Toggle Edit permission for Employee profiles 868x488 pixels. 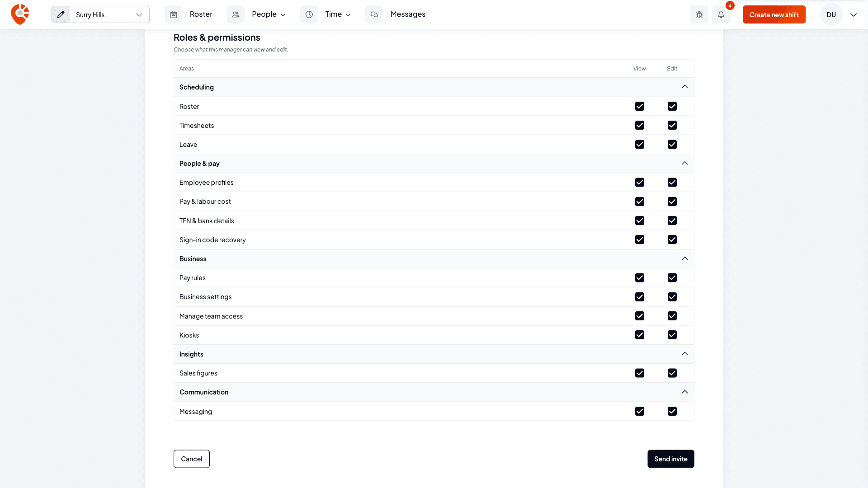[x=672, y=182]
